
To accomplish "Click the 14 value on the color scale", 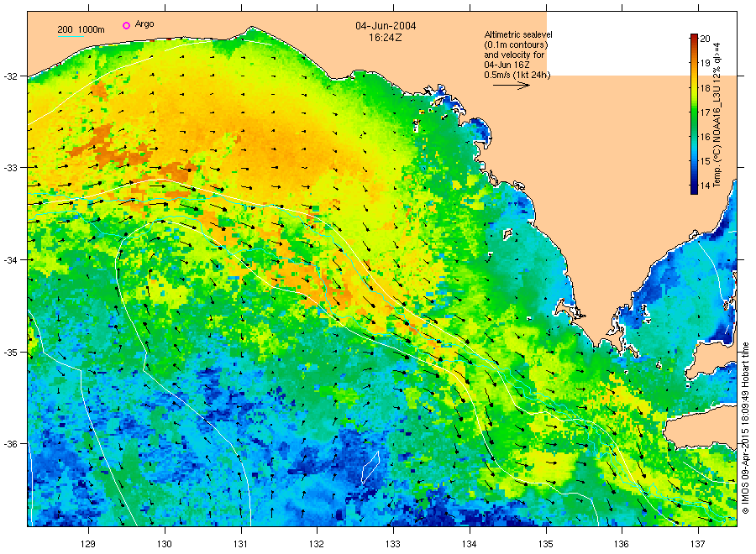I will tap(705, 186).
